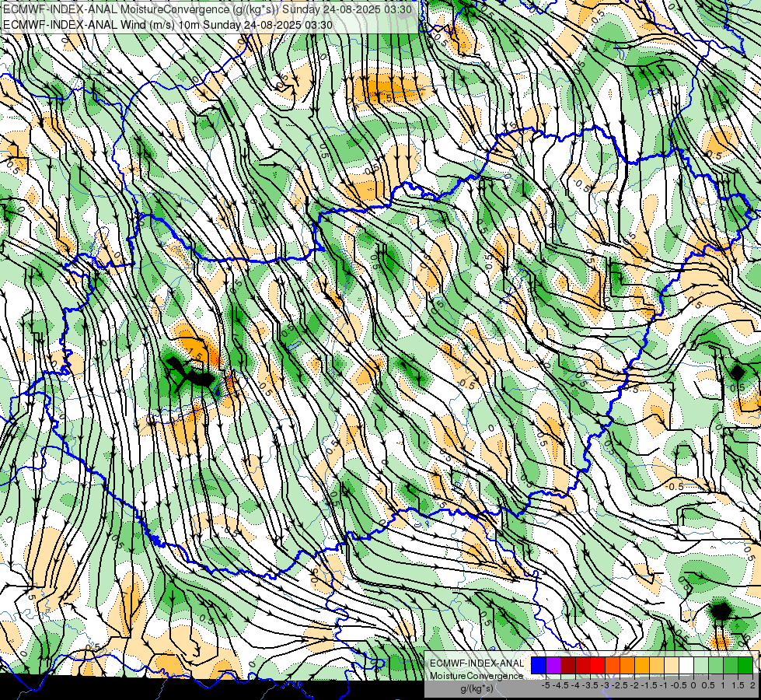Pick the blue swatch in the legend
Viewport: 761px width, 700px height.
(539, 665)
